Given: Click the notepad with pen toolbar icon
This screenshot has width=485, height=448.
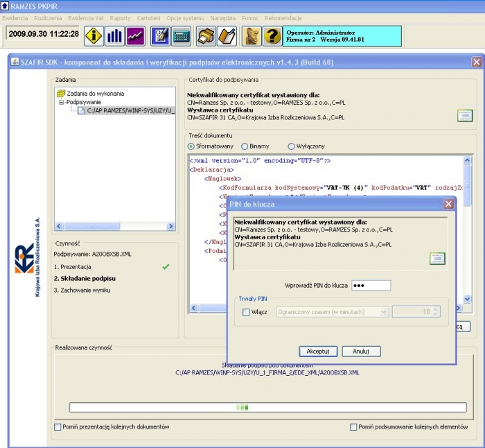Looking at the screenshot, I should pyautogui.click(x=160, y=36).
